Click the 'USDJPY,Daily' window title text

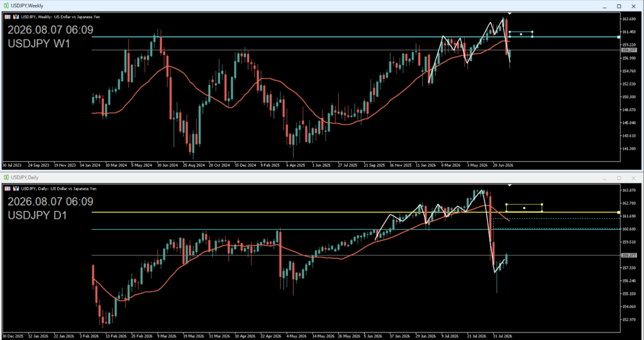(25, 178)
